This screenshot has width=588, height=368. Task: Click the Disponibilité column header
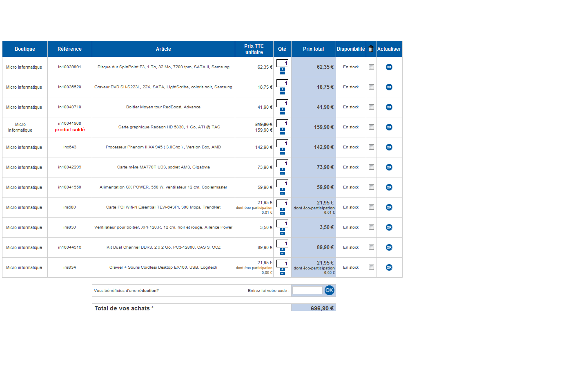351,49
